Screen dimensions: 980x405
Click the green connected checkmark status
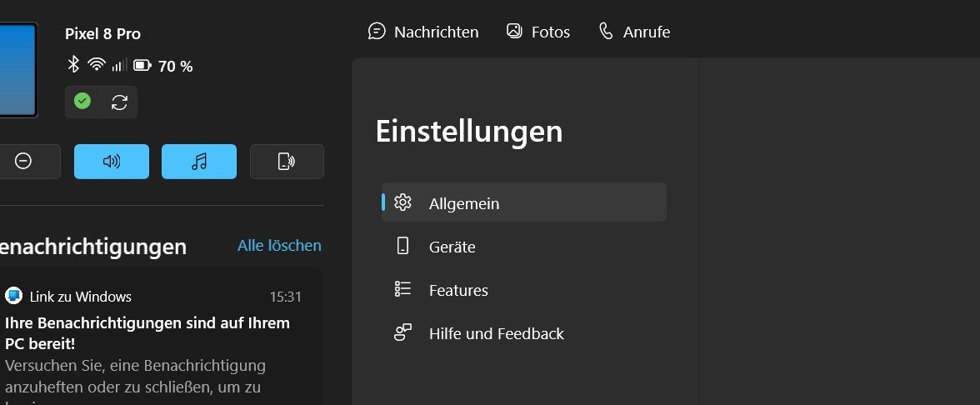pos(82,102)
